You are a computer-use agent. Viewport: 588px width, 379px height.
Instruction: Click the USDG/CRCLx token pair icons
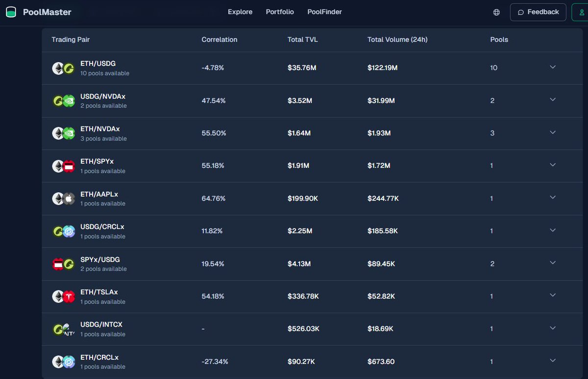pos(64,231)
